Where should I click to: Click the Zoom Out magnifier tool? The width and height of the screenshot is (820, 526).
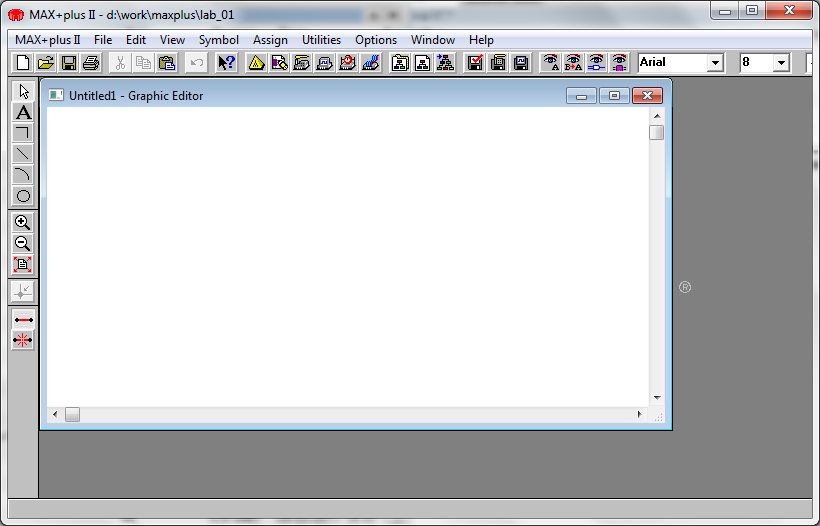click(22, 244)
